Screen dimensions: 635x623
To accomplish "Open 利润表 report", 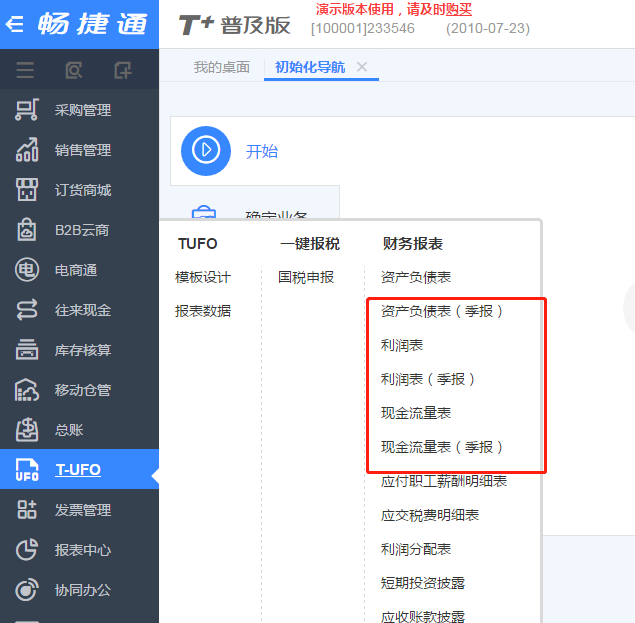I will tap(402, 345).
